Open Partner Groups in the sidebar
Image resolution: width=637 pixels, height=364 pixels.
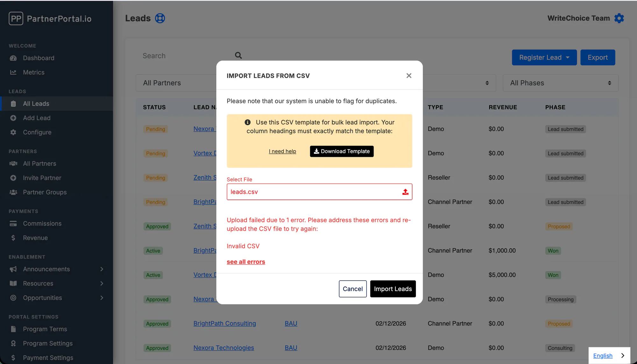click(x=45, y=192)
